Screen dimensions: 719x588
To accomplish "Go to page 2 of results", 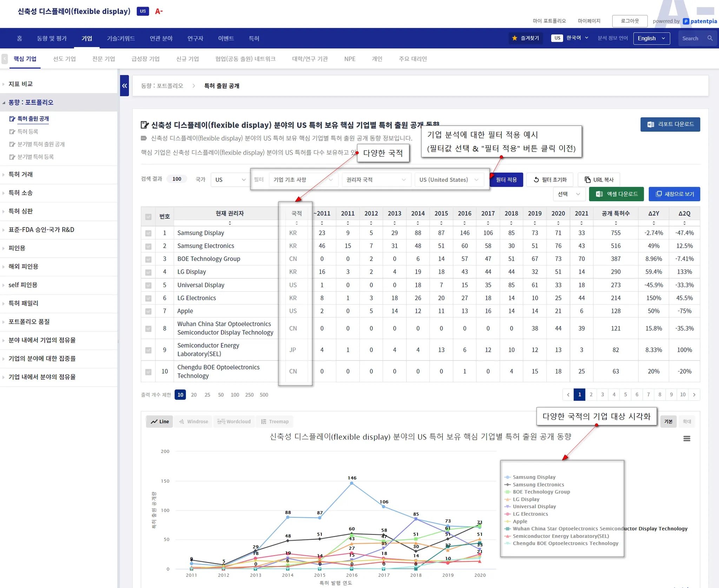I will point(591,395).
